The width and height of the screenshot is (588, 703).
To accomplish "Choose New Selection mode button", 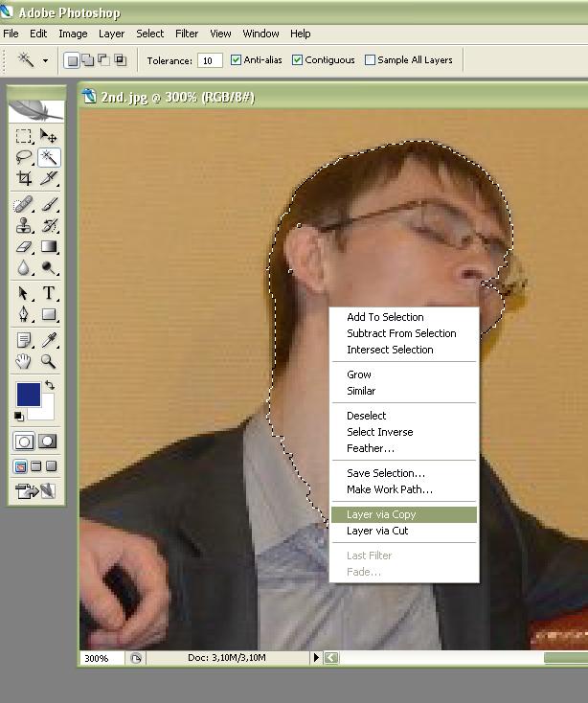I will pos(72,60).
